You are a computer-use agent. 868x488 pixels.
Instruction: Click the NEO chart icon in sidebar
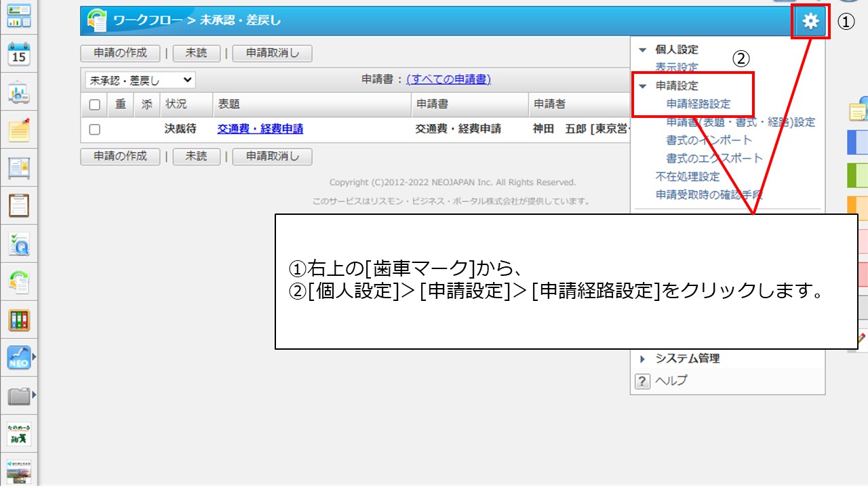point(19,357)
